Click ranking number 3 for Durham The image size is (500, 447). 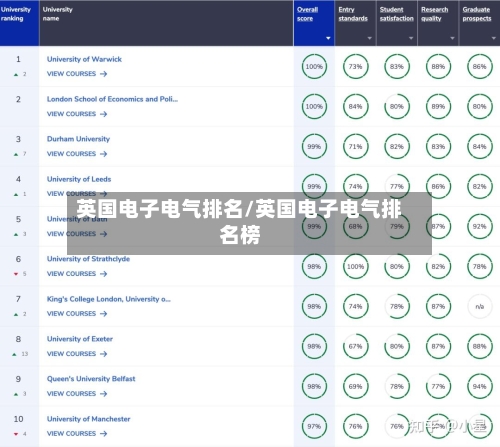coord(18,139)
